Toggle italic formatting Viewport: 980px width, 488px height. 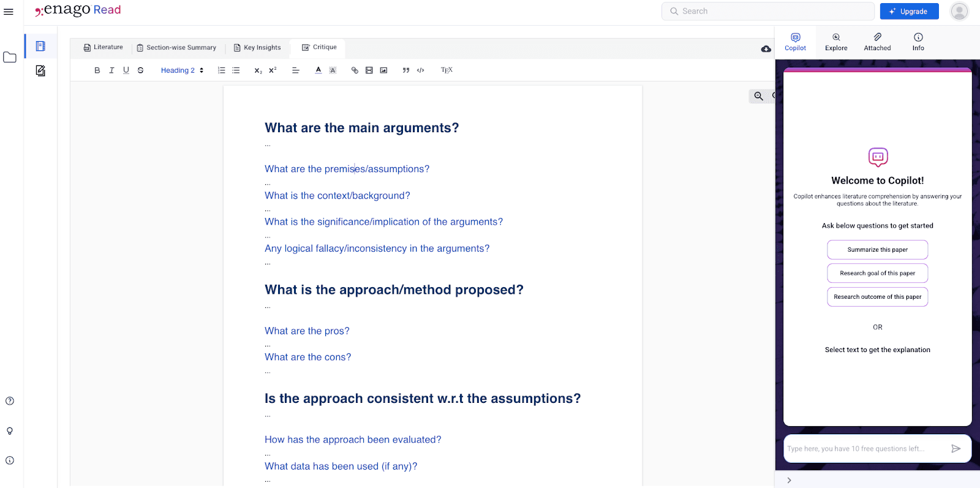(111, 70)
